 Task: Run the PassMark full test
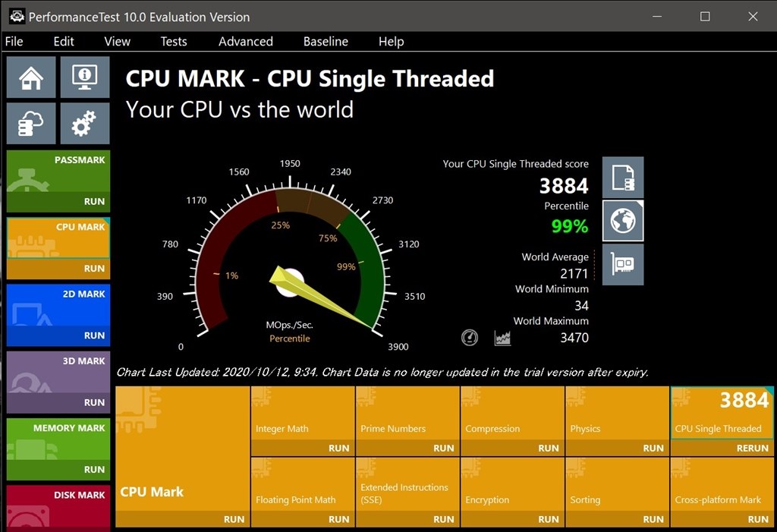tap(58, 202)
